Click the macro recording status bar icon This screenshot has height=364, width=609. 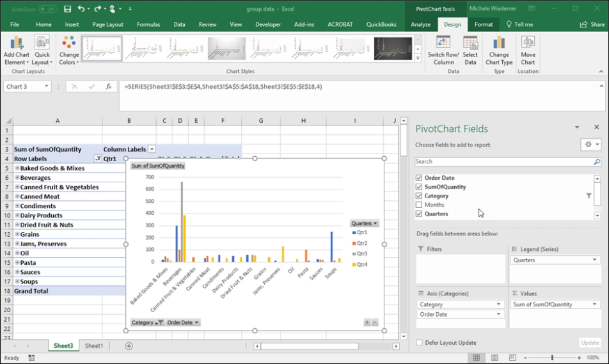(x=31, y=358)
